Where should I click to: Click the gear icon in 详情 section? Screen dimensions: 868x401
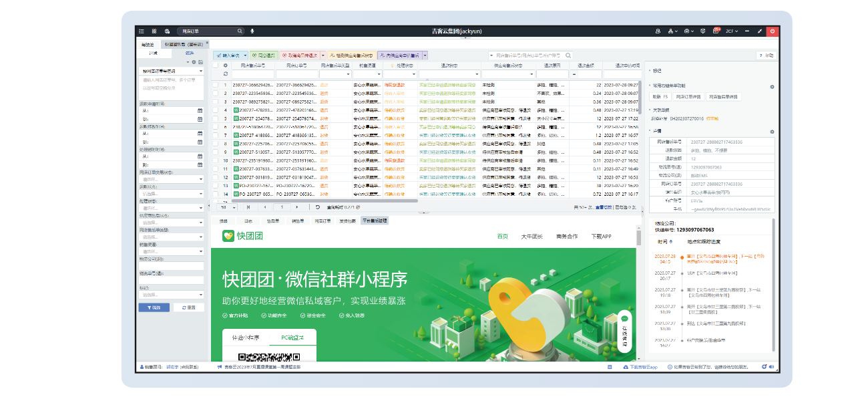(772, 132)
